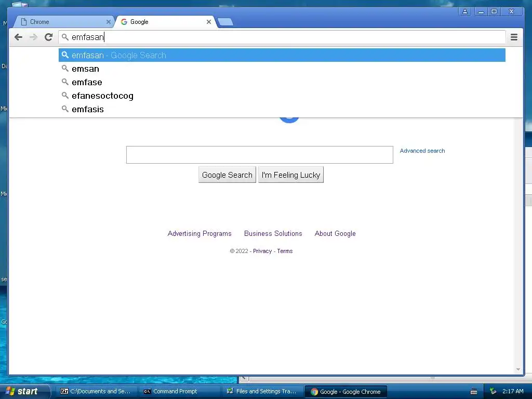
Task: Open the Chrome hamburger menu
Action: pyautogui.click(x=514, y=37)
